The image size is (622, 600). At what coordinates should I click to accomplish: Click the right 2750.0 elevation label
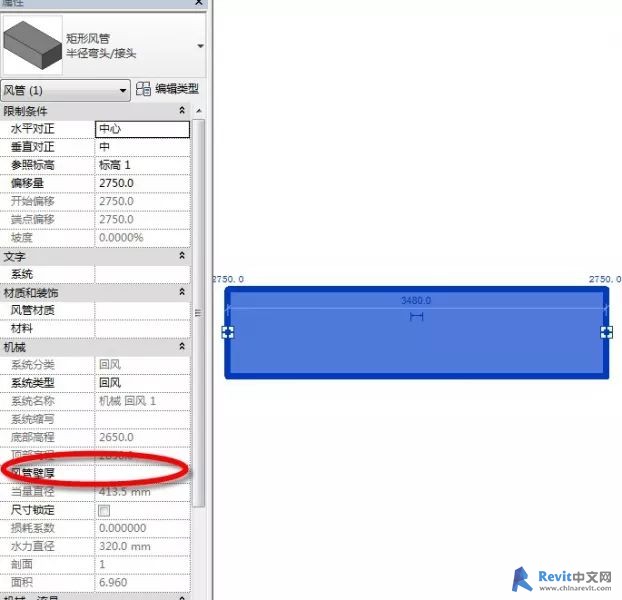(605, 279)
